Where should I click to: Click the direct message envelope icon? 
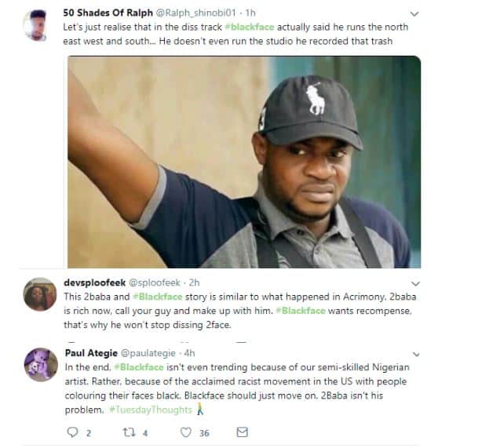click(242, 432)
